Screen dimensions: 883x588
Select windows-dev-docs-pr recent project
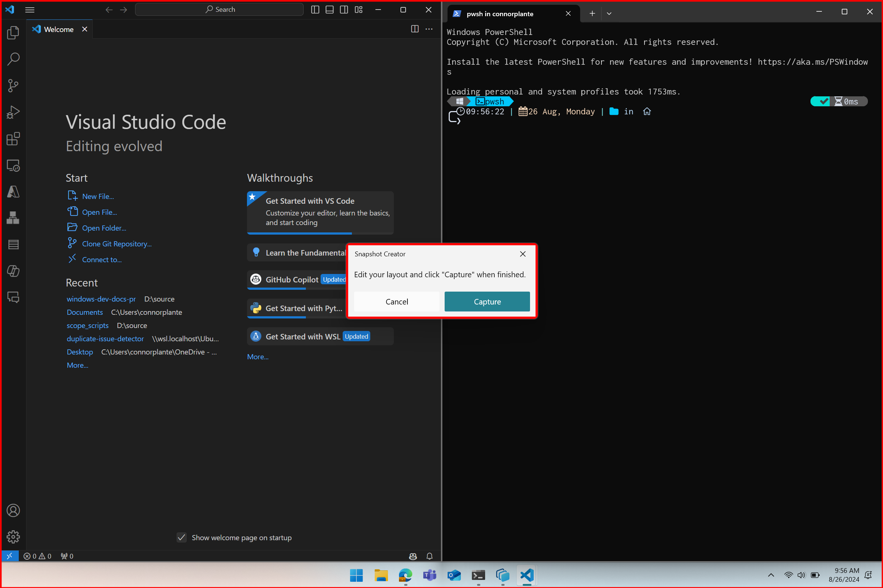click(100, 299)
